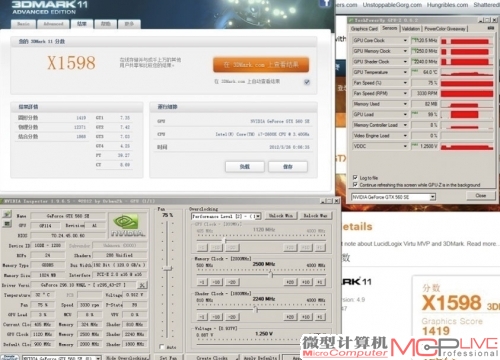Click Hide Overclocking button in Inspector
Screen dimensions: 500x360
click(127, 358)
